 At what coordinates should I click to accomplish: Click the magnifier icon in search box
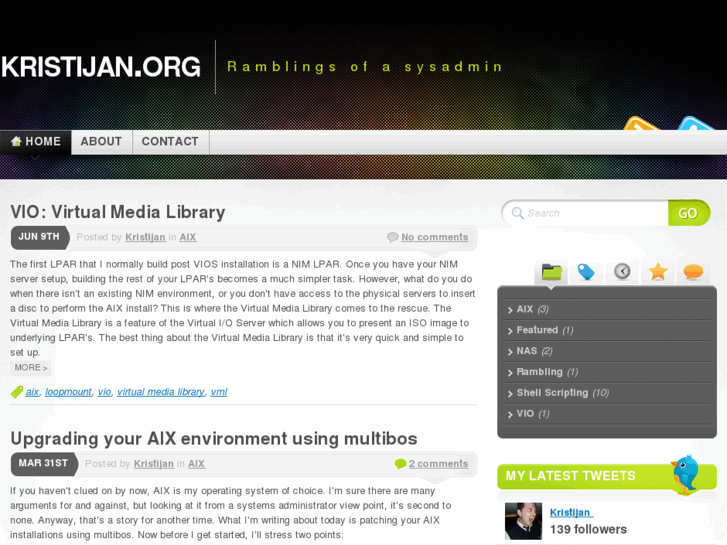(517, 213)
